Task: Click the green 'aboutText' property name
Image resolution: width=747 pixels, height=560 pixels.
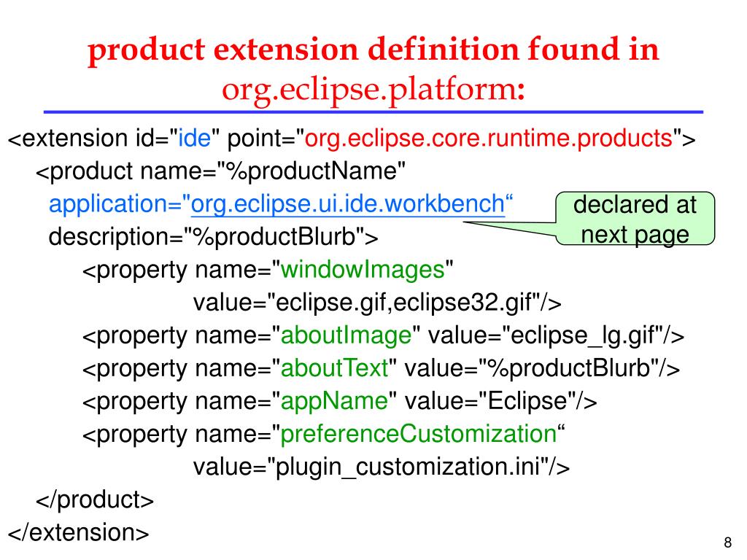Action: pos(334,368)
